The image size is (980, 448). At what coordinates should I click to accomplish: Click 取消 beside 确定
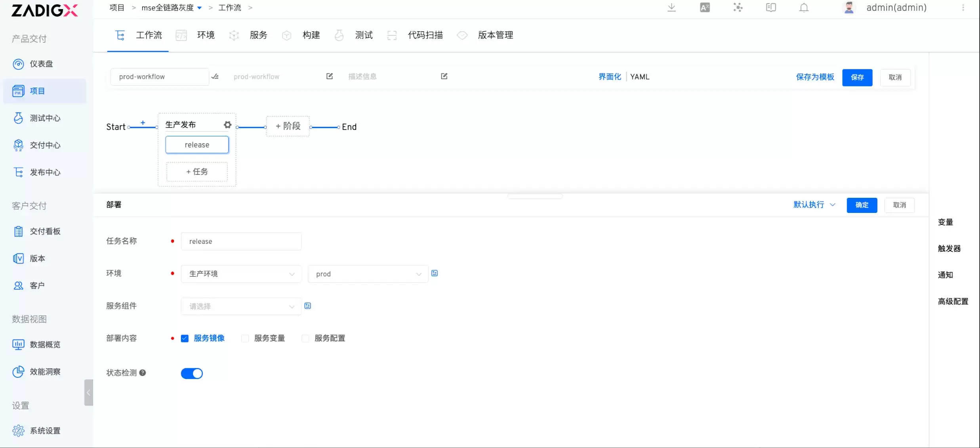900,205
